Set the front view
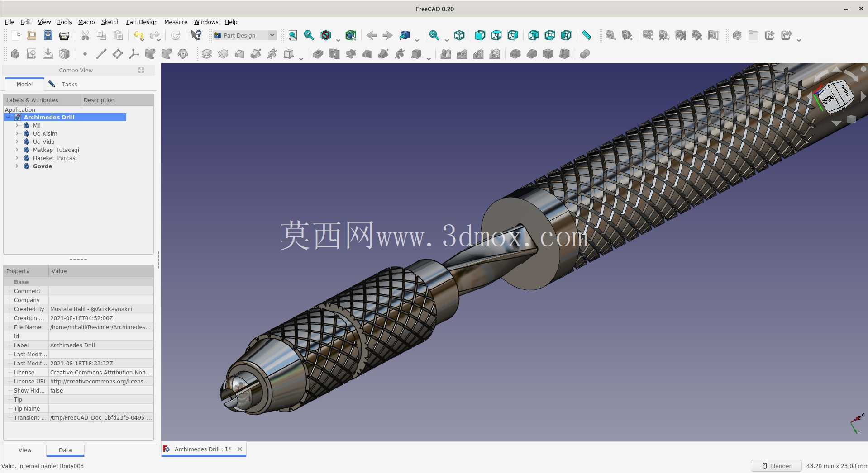The width and height of the screenshot is (868, 473). 480,35
